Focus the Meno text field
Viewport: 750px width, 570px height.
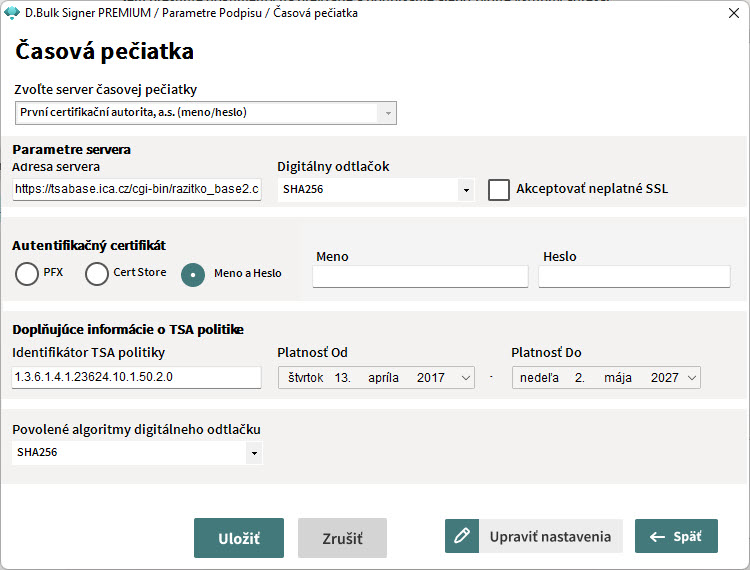pos(420,277)
